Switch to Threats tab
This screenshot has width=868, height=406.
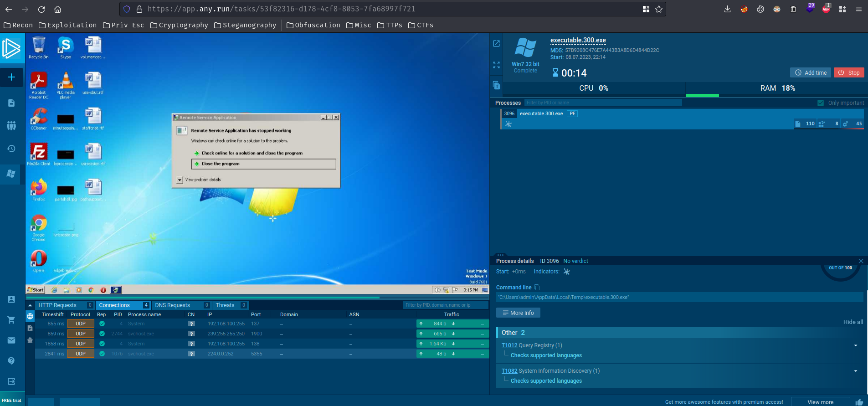tap(231, 305)
